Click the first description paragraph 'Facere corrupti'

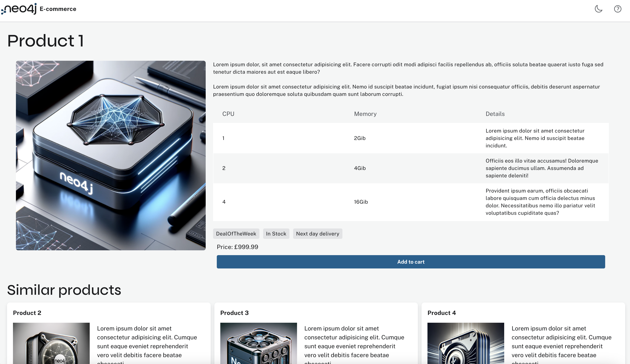(x=408, y=68)
